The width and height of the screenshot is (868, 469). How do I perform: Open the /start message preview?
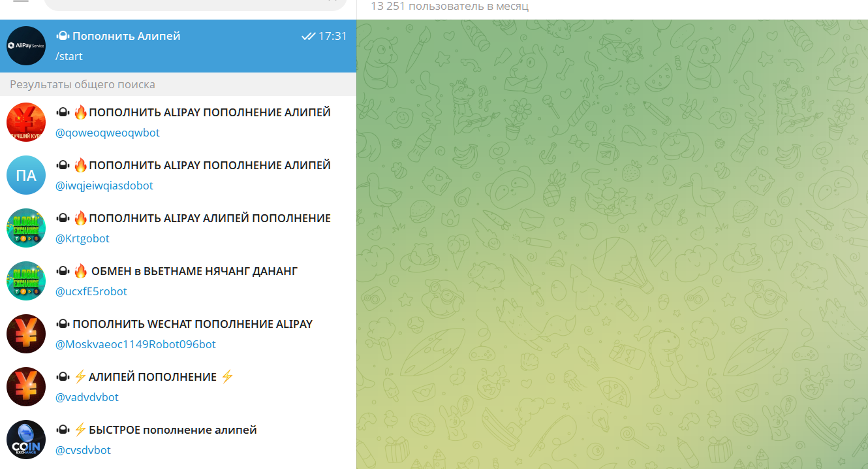69,56
